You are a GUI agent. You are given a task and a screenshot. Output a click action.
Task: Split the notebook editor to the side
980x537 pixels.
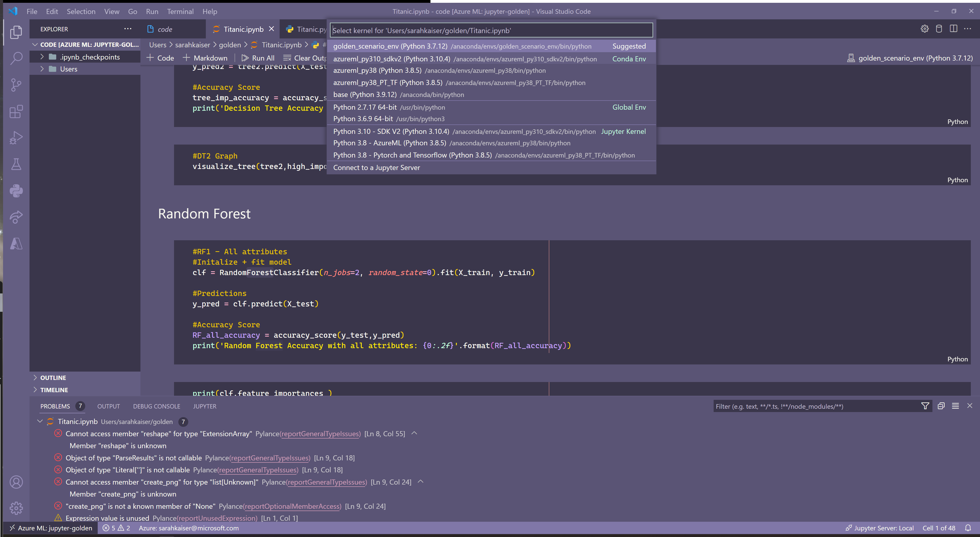[x=953, y=29]
